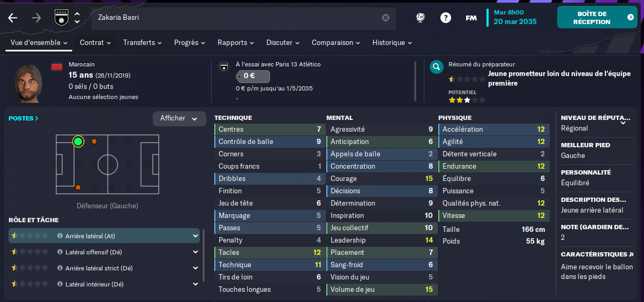Image resolution: width=644 pixels, height=302 pixels.
Task: Click the POSTES link
Action: coord(24,118)
